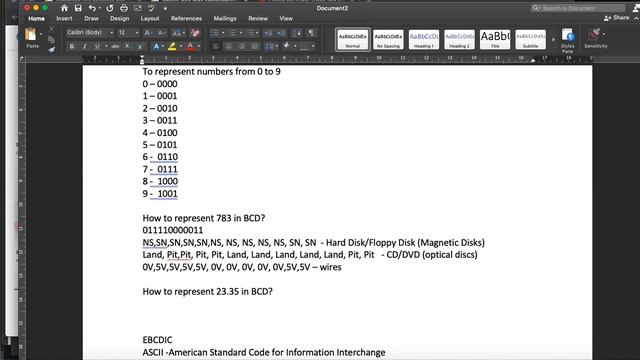Screen dimensions: 640x360
Task: Click the user account icon at top right
Action: tap(636, 8)
